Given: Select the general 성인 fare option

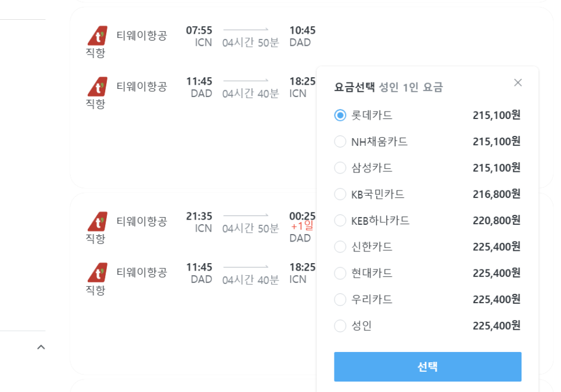Looking at the screenshot, I should tap(340, 326).
